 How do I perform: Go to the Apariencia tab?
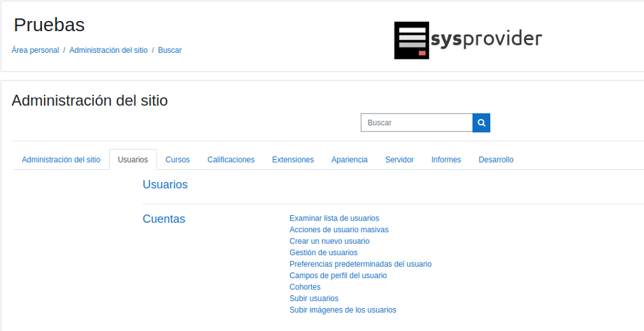pos(349,160)
